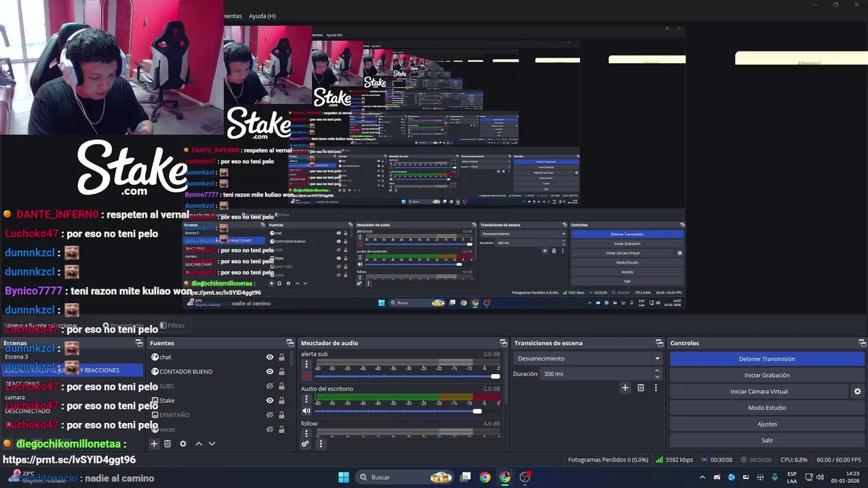
Task: Toggle lock on chat source
Action: 281,357
